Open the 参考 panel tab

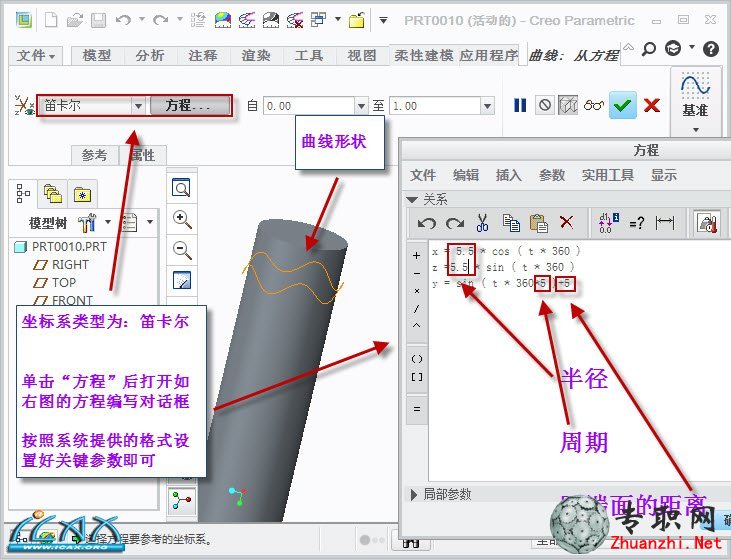tap(95, 155)
